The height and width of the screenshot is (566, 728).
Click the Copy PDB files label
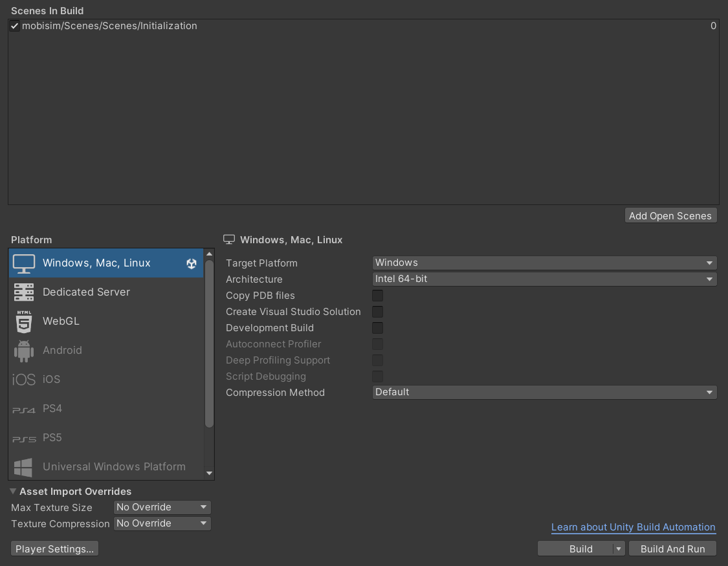click(x=260, y=296)
